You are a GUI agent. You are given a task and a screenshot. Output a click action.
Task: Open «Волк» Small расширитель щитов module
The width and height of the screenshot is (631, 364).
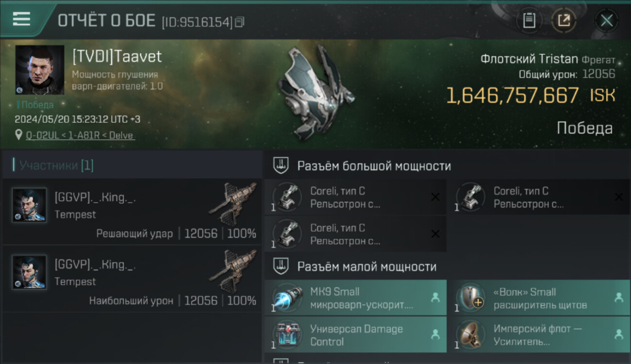(538, 298)
